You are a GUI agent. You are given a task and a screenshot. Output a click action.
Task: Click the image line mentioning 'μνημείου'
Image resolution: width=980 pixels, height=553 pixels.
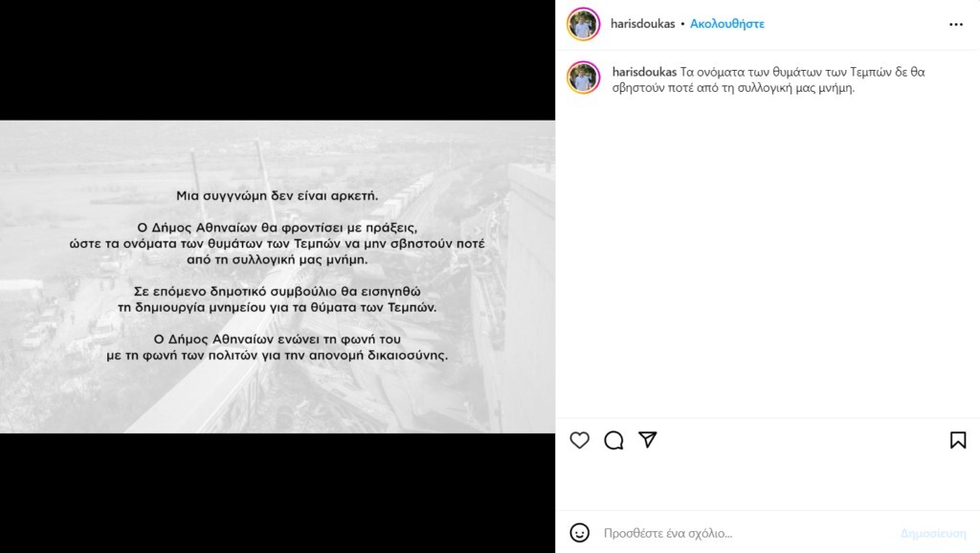pyautogui.click(x=277, y=307)
